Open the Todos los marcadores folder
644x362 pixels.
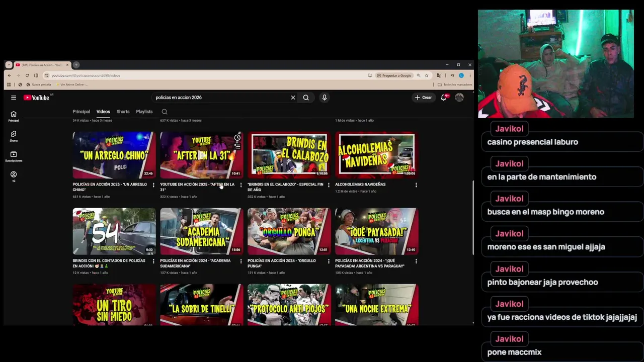pyautogui.click(x=455, y=84)
